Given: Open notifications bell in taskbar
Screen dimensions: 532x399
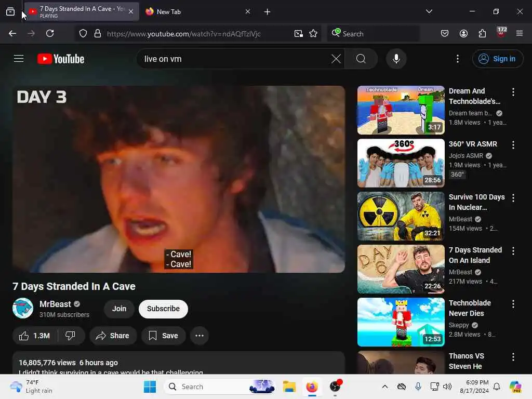Looking at the screenshot, I should click(497, 387).
